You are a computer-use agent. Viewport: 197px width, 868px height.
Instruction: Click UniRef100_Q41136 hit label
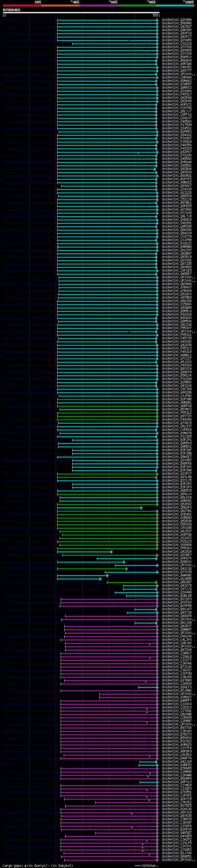click(x=177, y=568)
